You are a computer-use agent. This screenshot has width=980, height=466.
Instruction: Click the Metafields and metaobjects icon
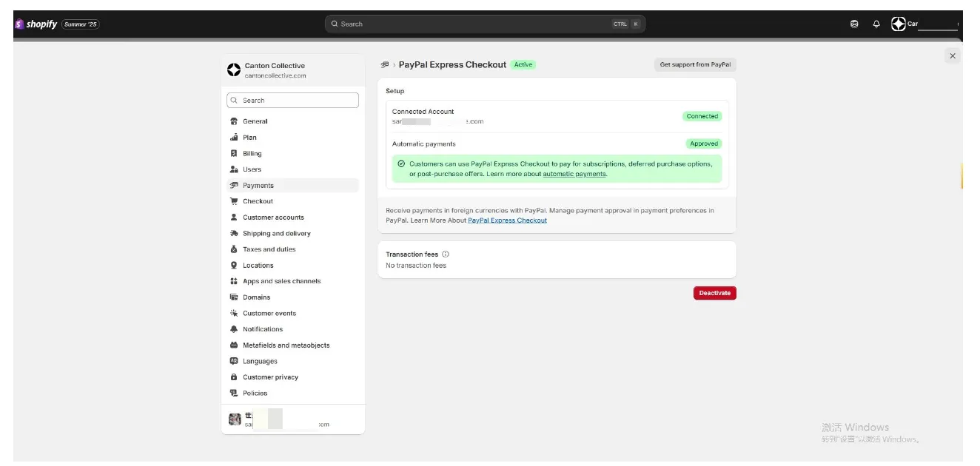pos(234,345)
